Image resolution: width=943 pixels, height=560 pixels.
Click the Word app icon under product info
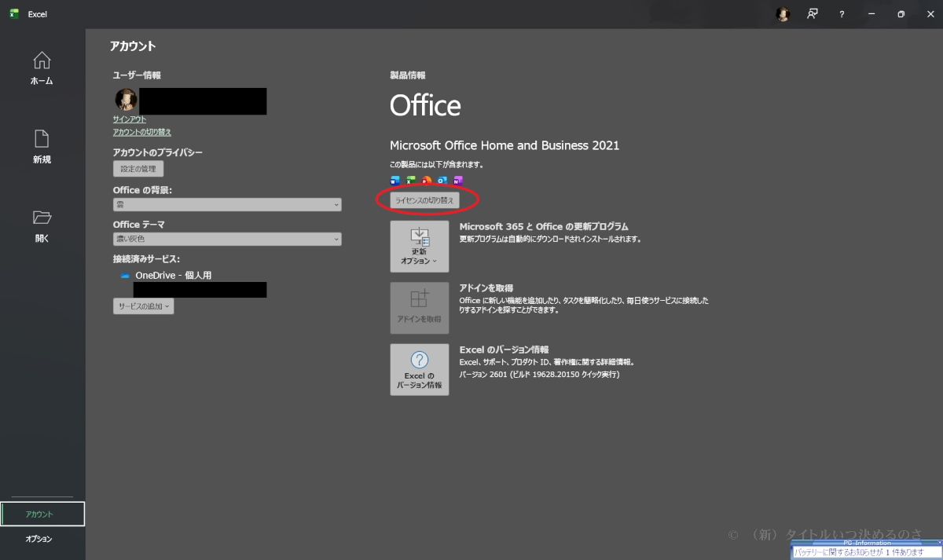395,180
